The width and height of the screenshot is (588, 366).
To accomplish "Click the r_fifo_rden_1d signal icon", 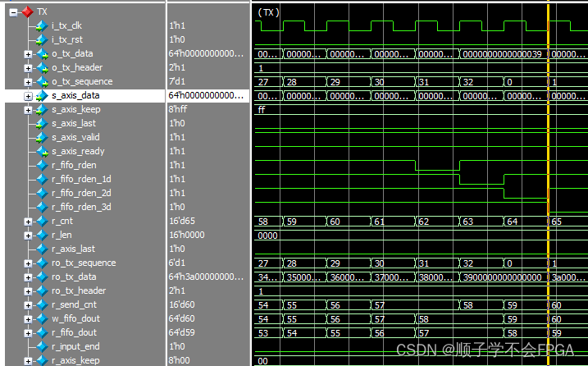I will tap(42, 180).
